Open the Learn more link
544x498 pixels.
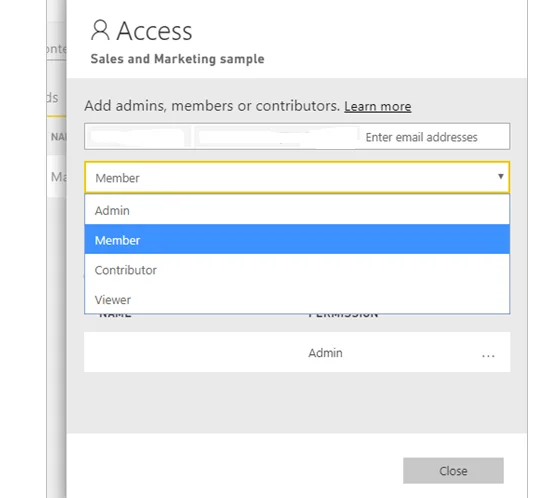click(377, 106)
